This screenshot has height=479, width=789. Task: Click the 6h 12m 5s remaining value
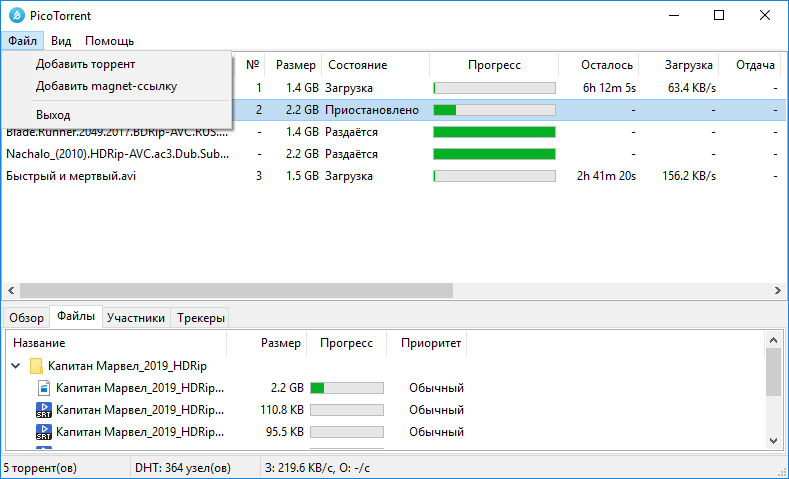(609, 88)
